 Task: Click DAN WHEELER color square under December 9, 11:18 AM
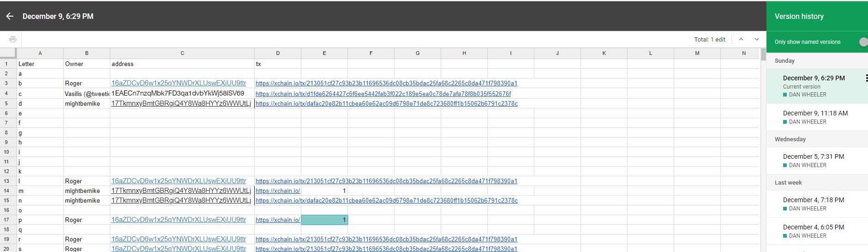pos(785,122)
